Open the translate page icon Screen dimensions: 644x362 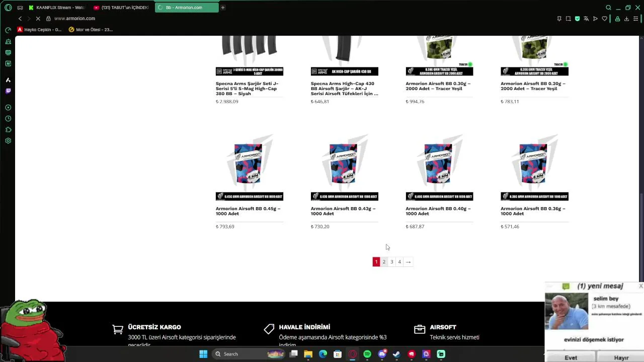click(586, 19)
